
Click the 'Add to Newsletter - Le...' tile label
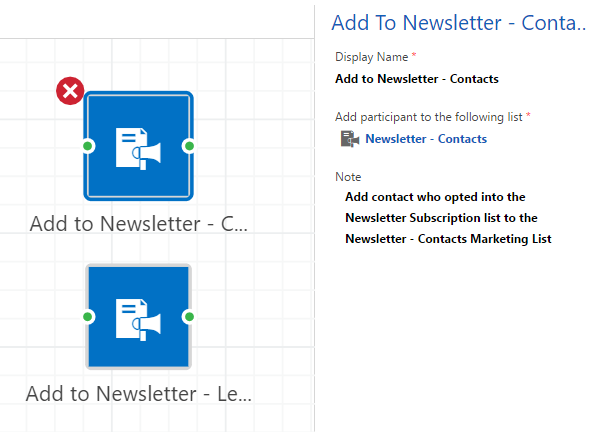pos(138,394)
